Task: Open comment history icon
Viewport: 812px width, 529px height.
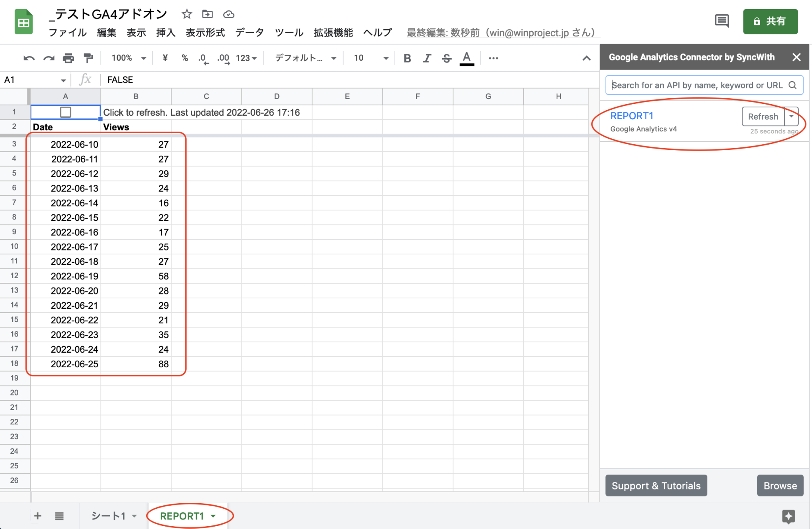Action: click(722, 21)
